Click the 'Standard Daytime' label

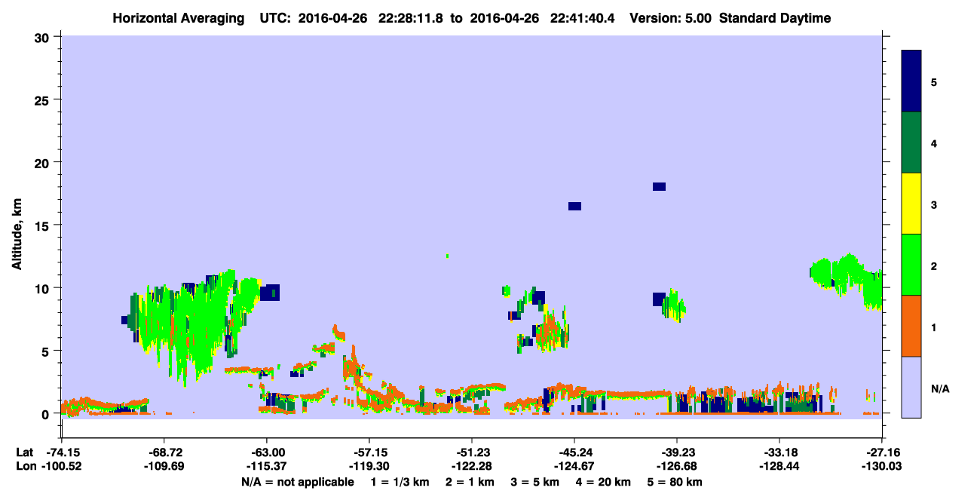(x=775, y=18)
